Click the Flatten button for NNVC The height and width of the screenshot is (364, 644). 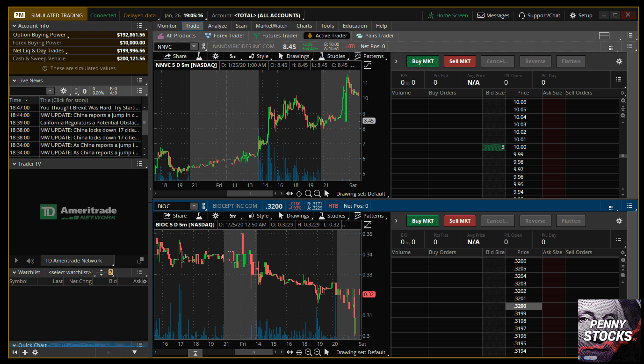pos(571,61)
